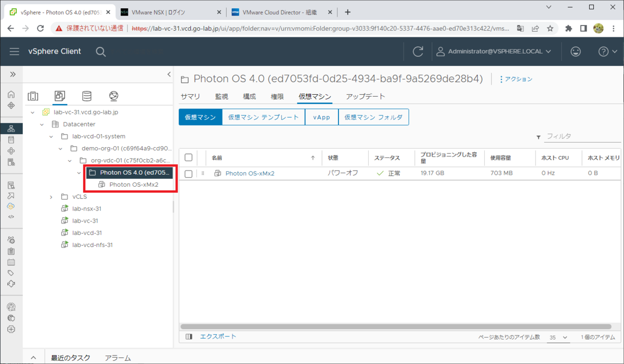Open the 構成 tab

249,97
